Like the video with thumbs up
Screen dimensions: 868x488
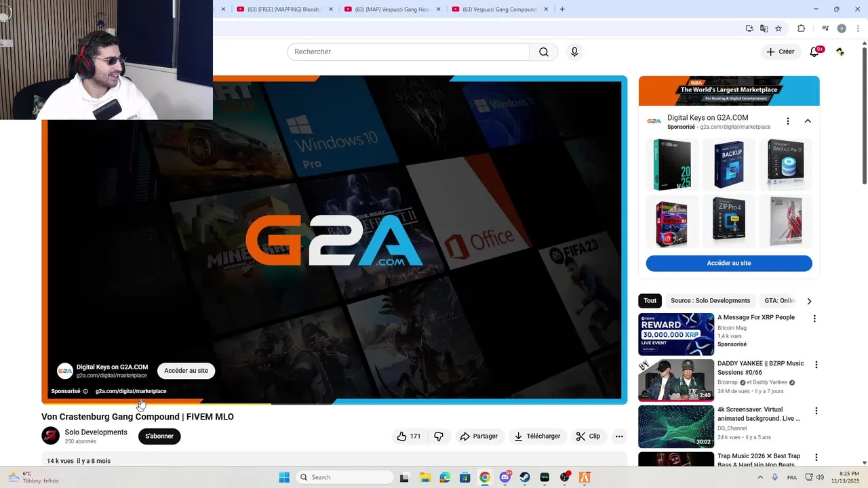[409, 436]
